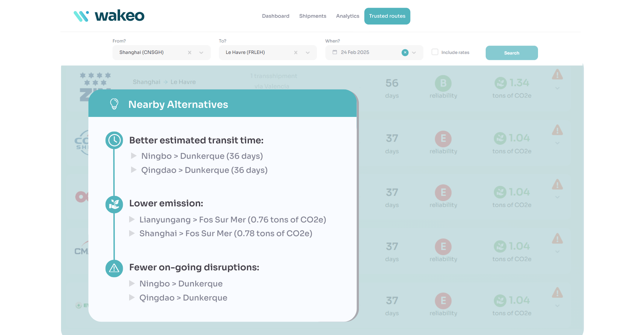The width and height of the screenshot is (644, 335).
Task: Click the green CO2e leaf icon on the 56 days route
Action: tap(500, 83)
